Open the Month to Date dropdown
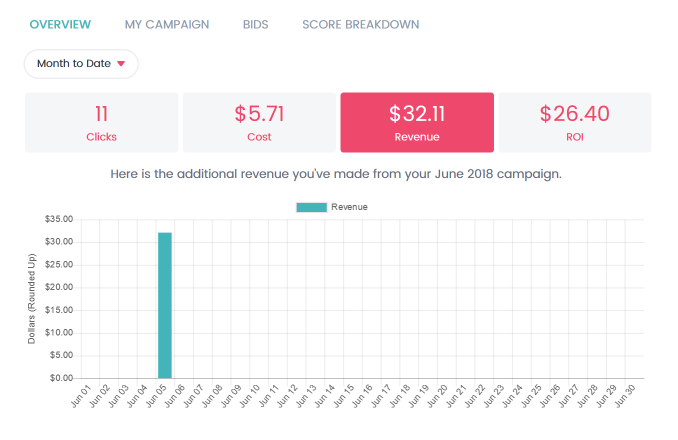The image size is (678, 440). [81, 64]
